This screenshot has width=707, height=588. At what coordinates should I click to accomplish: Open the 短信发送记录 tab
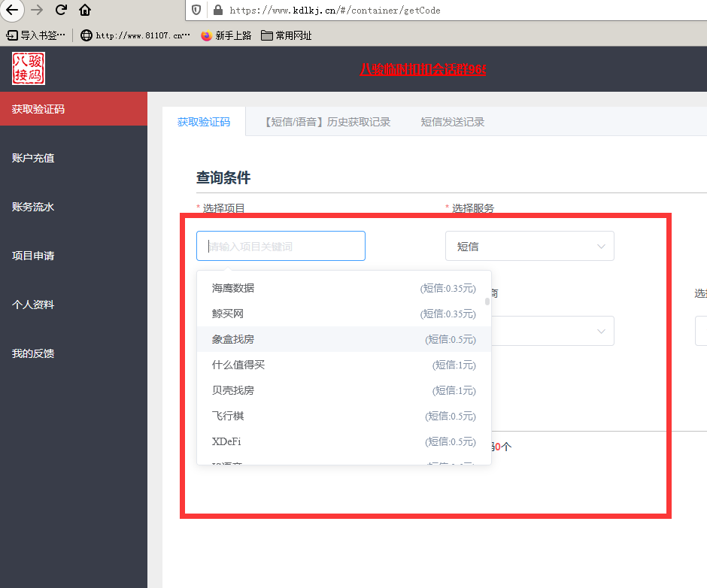click(x=452, y=122)
